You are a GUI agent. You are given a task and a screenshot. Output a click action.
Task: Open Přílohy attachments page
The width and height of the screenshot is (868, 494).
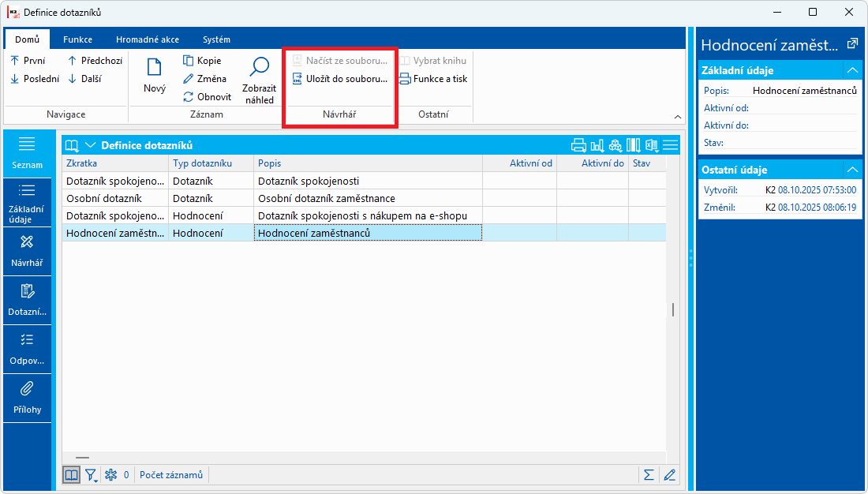point(27,398)
